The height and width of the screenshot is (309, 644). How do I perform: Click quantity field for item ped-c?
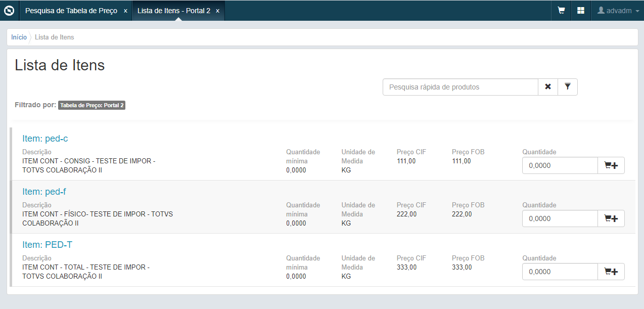[560, 165]
